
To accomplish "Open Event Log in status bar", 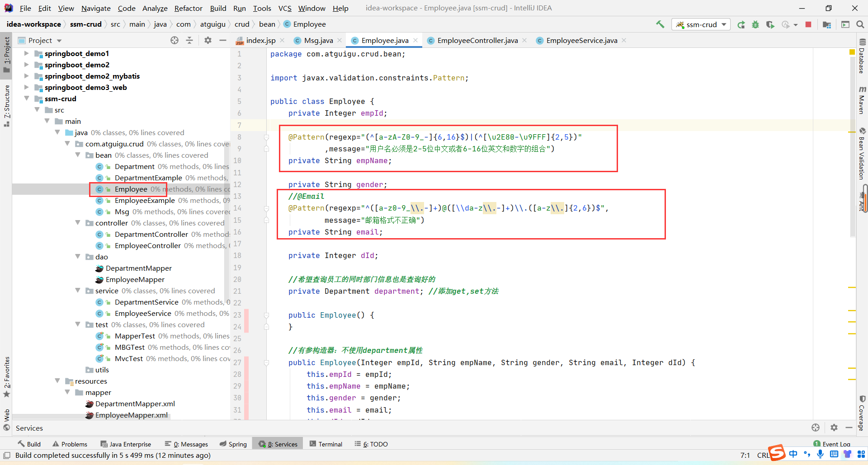I will 832,444.
